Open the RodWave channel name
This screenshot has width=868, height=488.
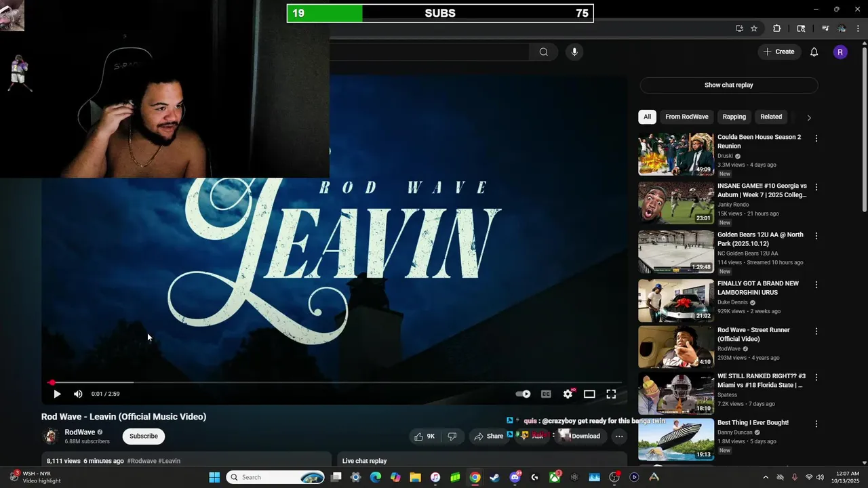pos(79,432)
